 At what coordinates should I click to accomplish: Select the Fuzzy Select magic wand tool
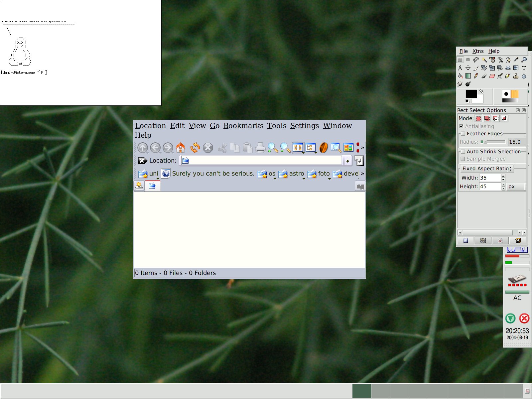484,60
